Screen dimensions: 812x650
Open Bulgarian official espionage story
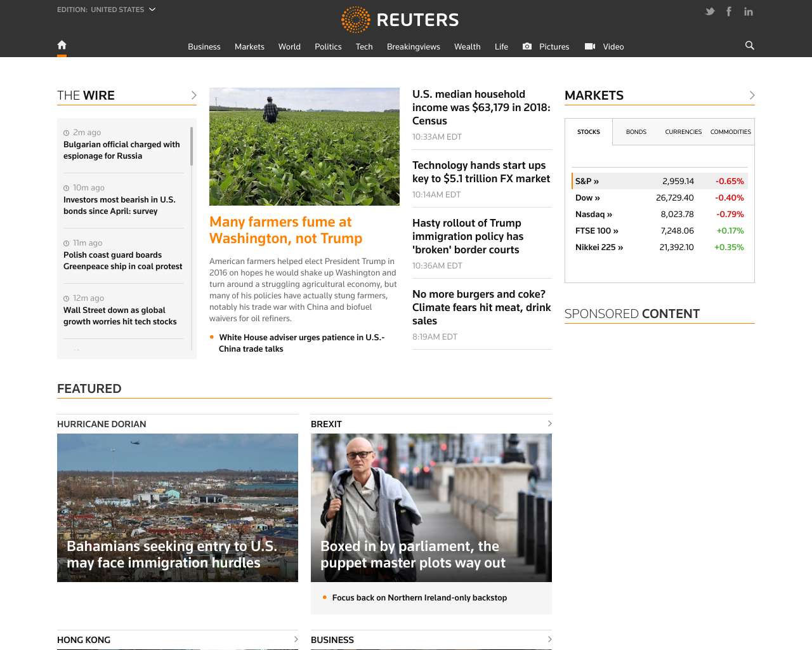coord(122,150)
